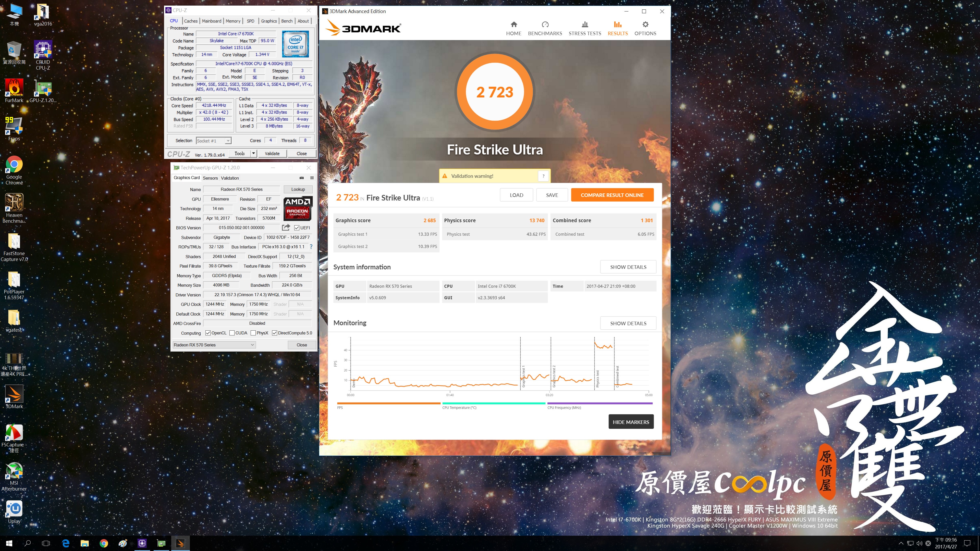
Task: Open the 4K video file on desktop
Action: coord(14,364)
